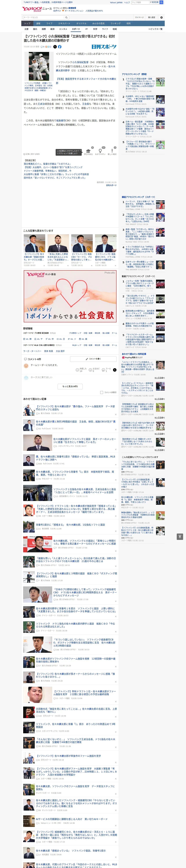
Task: Select the オリジナル tab
Action: (81, 24)
